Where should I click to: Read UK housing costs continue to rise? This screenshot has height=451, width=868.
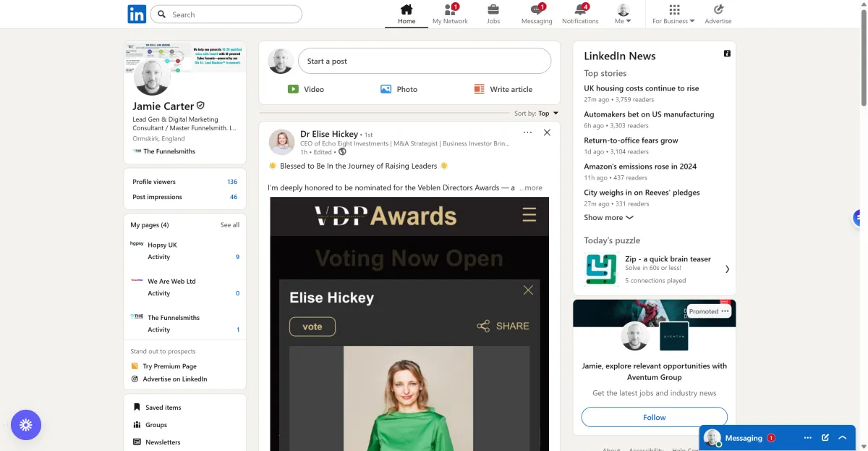click(x=642, y=88)
